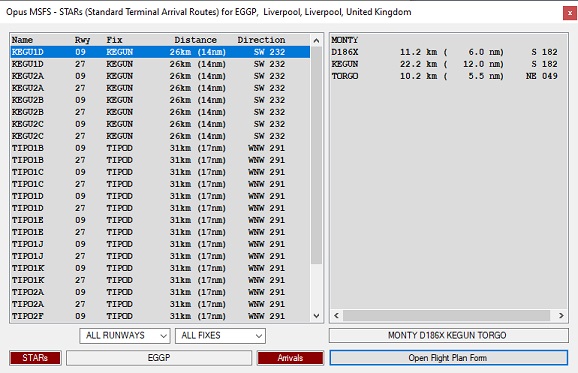
Task: Select the TIPO1C runway 09 row
Action: (160, 172)
